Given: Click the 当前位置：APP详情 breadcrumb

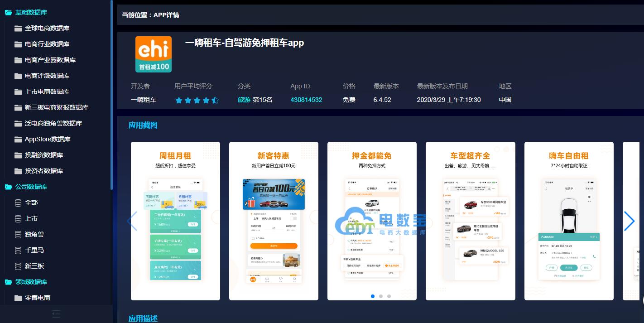Looking at the screenshot, I should 150,15.
